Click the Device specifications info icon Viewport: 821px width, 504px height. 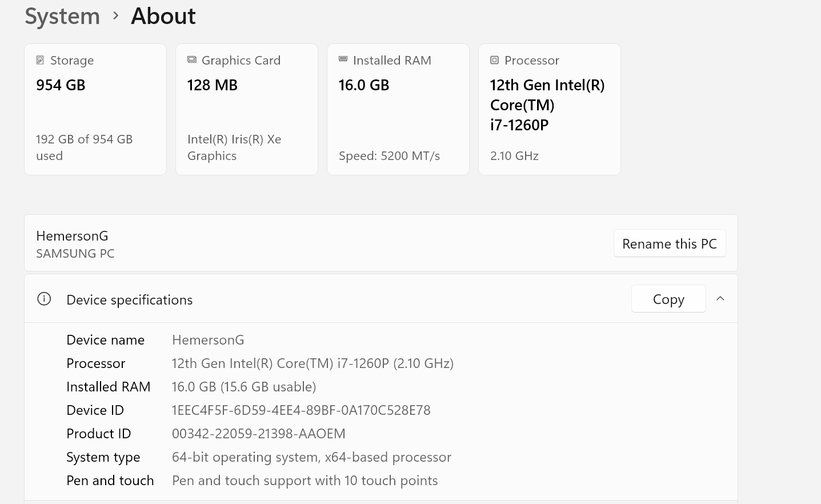click(44, 299)
